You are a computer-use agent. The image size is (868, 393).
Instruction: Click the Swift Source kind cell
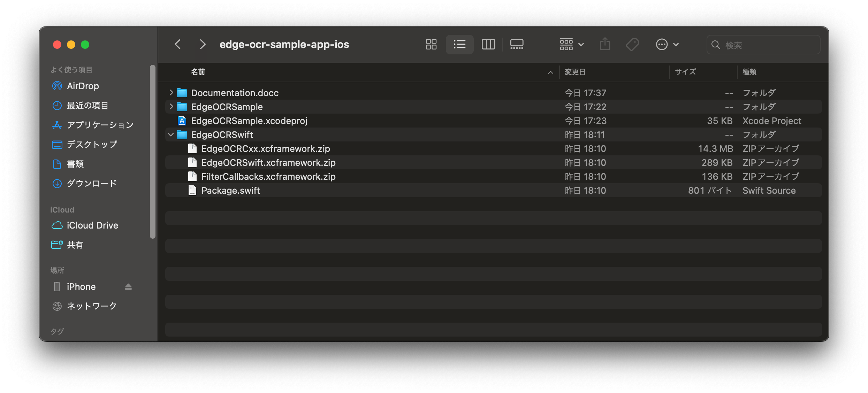[769, 191]
